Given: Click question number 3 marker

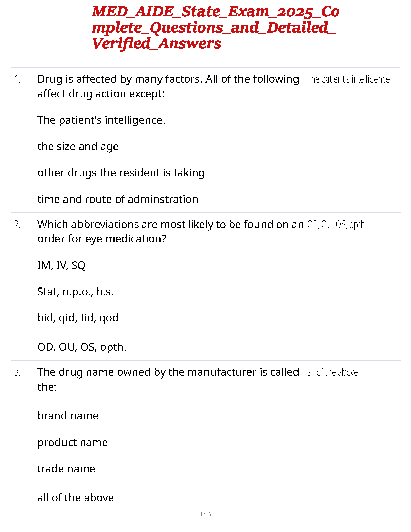Looking at the screenshot, I should pos(17,372).
